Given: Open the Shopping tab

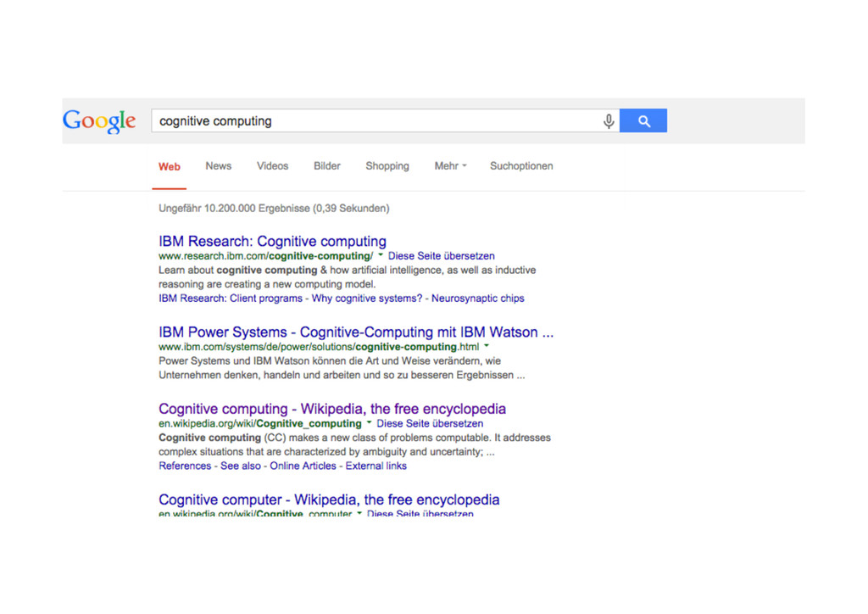Looking at the screenshot, I should point(387,166).
